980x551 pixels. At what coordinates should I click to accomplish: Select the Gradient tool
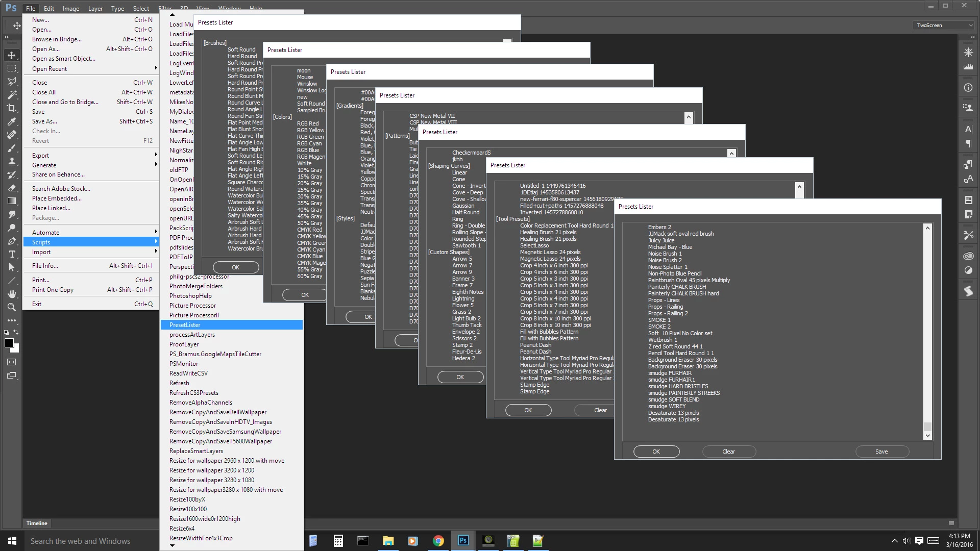(11, 201)
